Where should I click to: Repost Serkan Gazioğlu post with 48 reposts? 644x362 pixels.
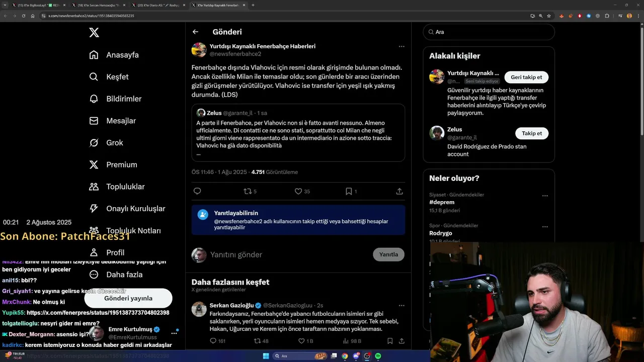pyautogui.click(x=261, y=341)
